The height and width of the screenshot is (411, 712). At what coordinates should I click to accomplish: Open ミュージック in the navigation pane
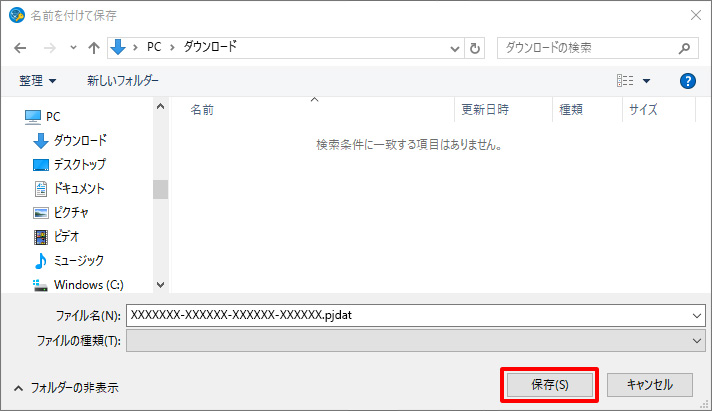tap(69, 261)
